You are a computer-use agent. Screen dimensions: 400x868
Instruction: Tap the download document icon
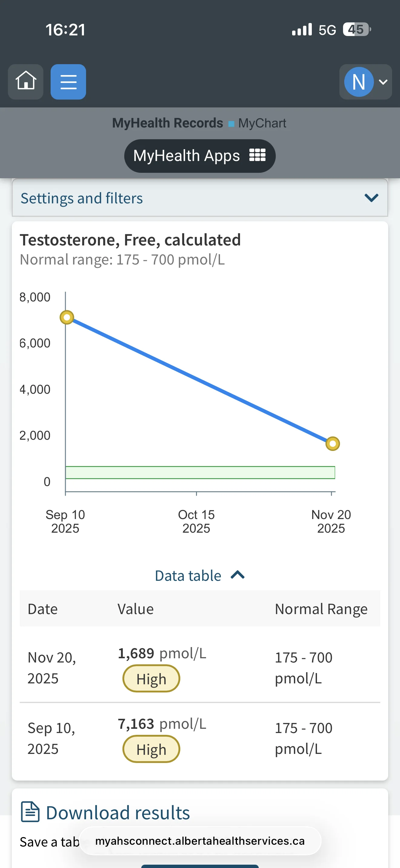[30, 812]
